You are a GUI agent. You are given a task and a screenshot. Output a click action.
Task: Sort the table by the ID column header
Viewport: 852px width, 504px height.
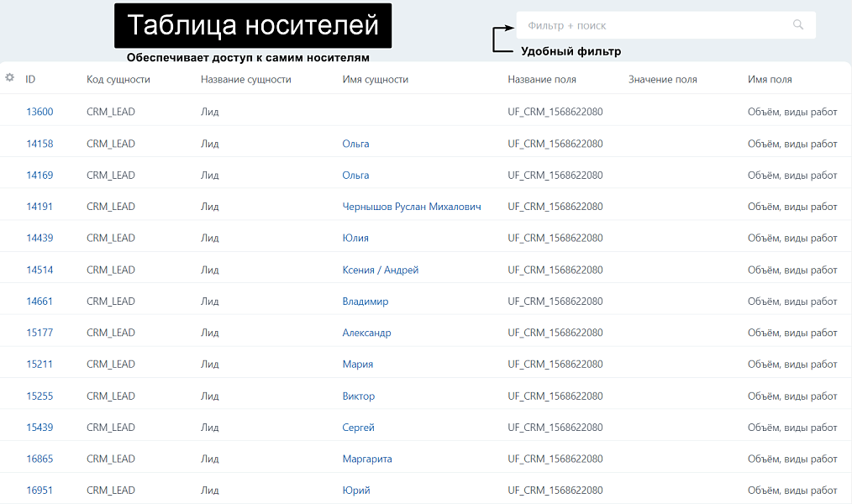(30, 78)
